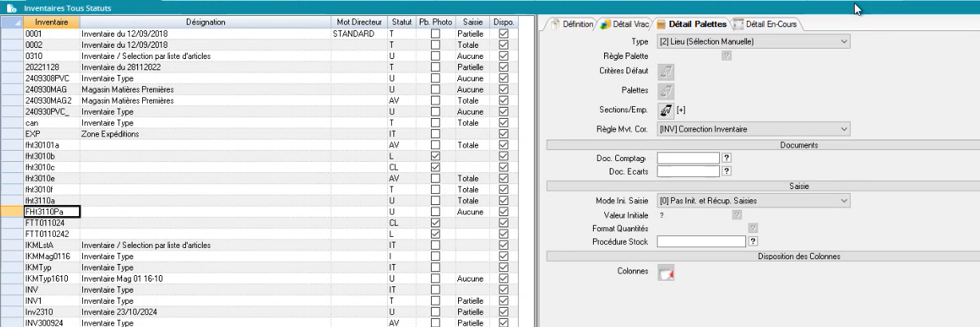Image resolution: width=980 pixels, height=327 pixels.
Task: Toggle Pb. Photo checkbox for inventory 0001
Action: point(435,35)
